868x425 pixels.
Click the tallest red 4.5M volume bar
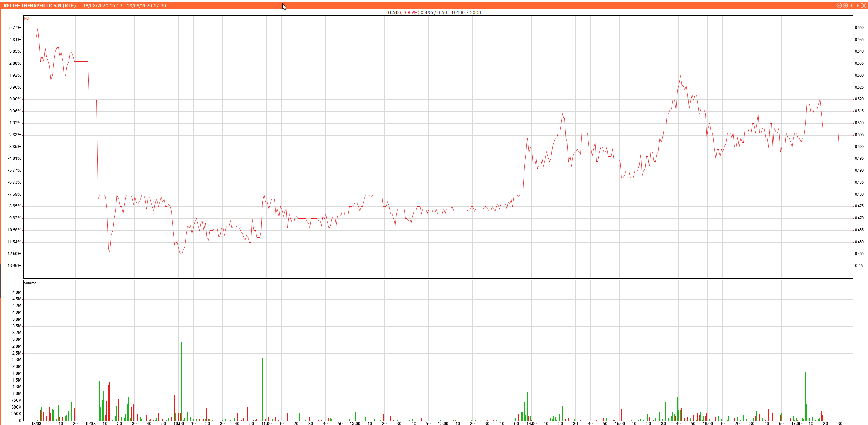point(89,359)
